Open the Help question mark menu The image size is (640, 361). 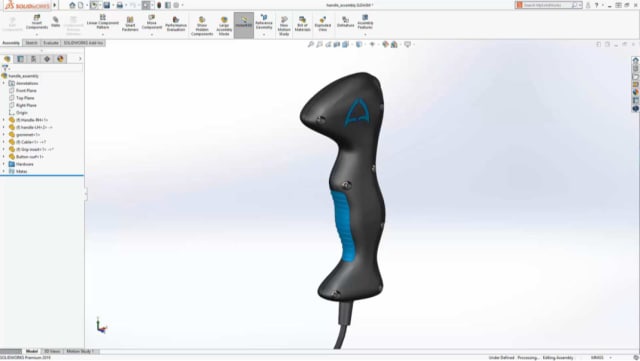pyautogui.click(x=596, y=5)
